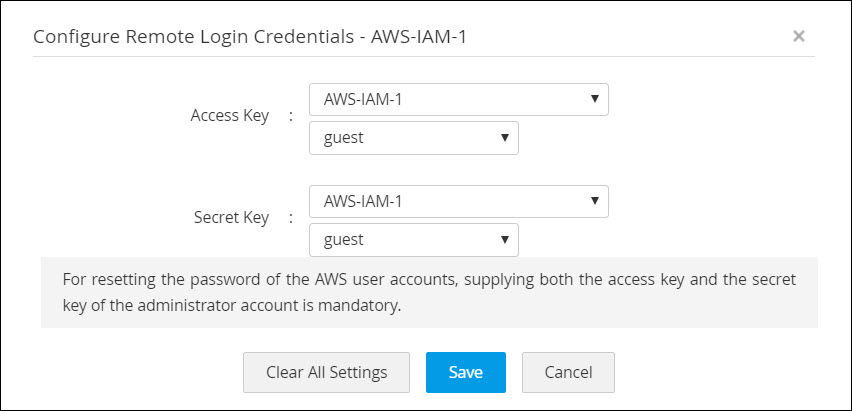Click the guest value under Secret Key
This screenshot has height=411, width=852.
343,240
